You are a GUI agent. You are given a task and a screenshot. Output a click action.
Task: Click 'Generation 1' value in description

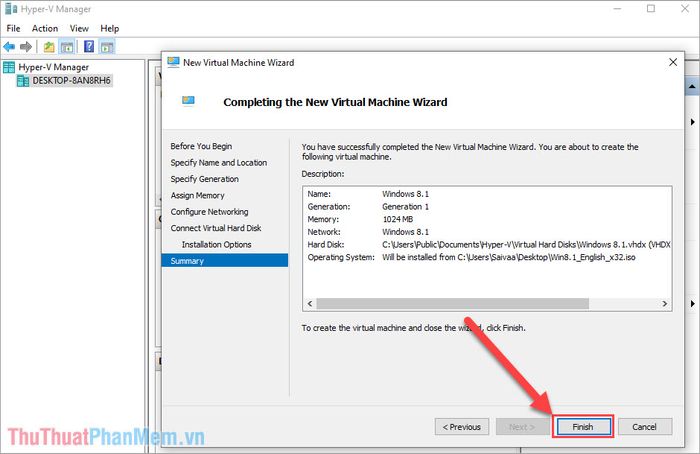(405, 207)
